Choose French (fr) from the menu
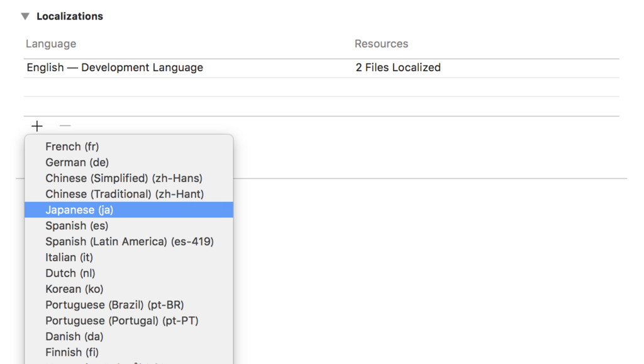The image size is (644, 364). pos(129,147)
